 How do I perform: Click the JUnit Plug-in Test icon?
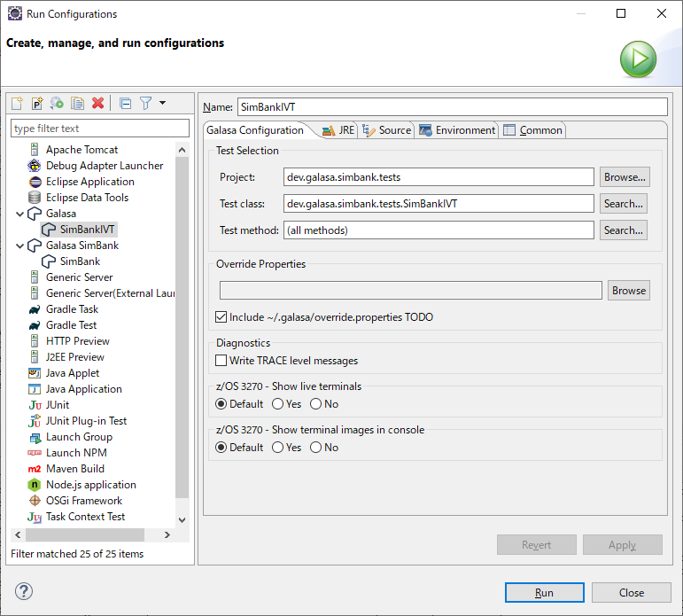tap(35, 421)
